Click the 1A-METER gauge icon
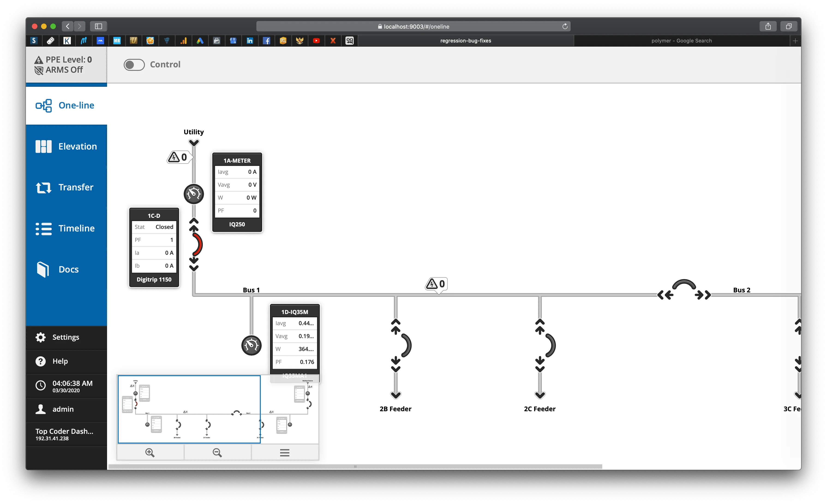Image resolution: width=827 pixels, height=504 pixels. click(x=194, y=194)
